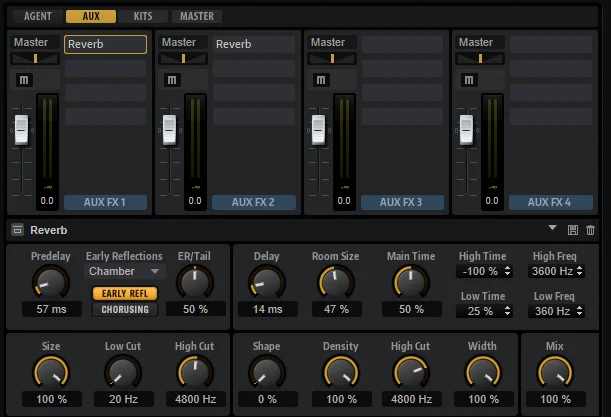Delete the Reverb effect with trash icon
The height and width of the screenshot is (417, 611).
[x=590, y=230]
